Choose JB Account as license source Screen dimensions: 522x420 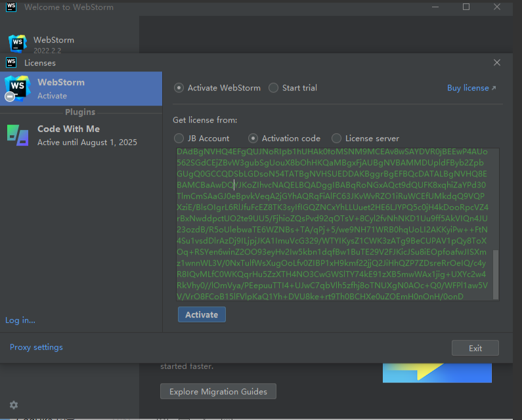[x=202, y=138]
